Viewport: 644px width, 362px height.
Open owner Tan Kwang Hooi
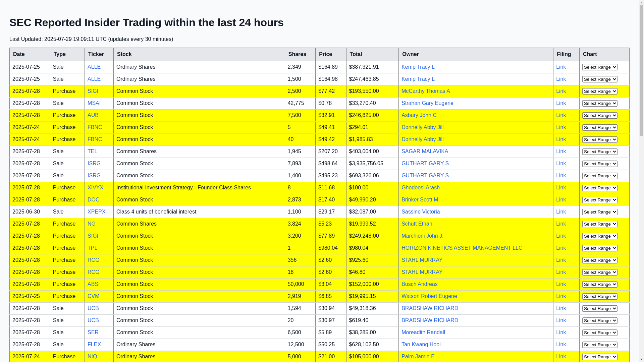(421, 345)
